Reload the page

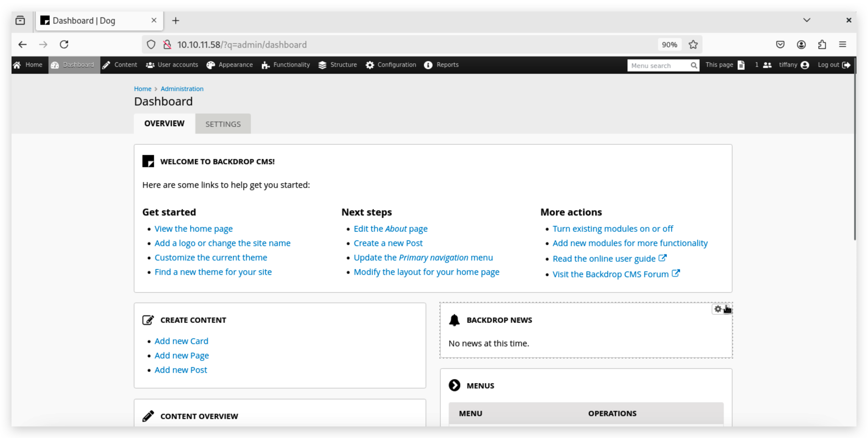pyautogui.click(x=64, y=44)
